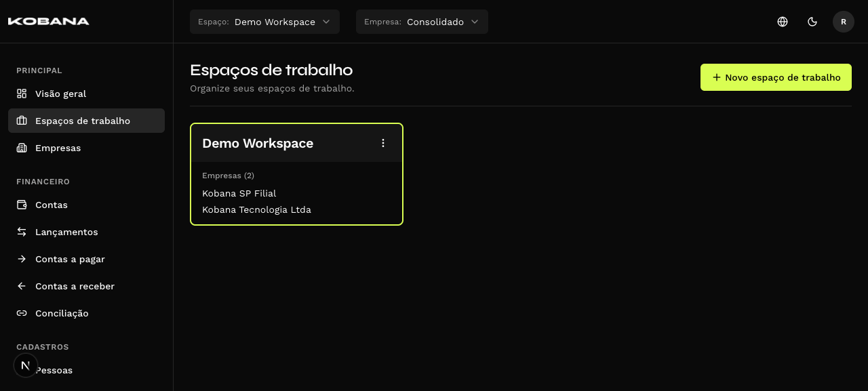
Task: Open the Empresa Consolidado dropdown
Action: tap(422, 22)
